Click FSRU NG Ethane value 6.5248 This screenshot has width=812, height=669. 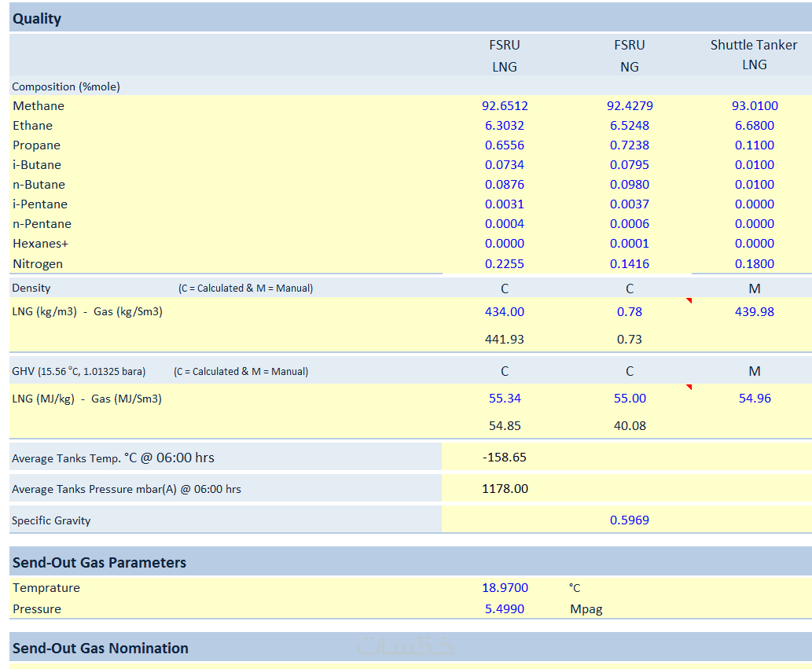(629, 125)
